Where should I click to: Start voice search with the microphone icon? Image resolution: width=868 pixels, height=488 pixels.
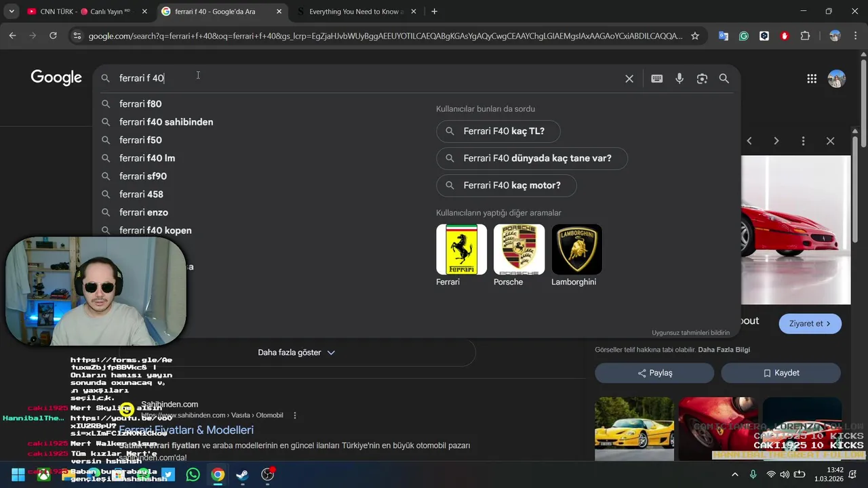[x=679, y=79]
